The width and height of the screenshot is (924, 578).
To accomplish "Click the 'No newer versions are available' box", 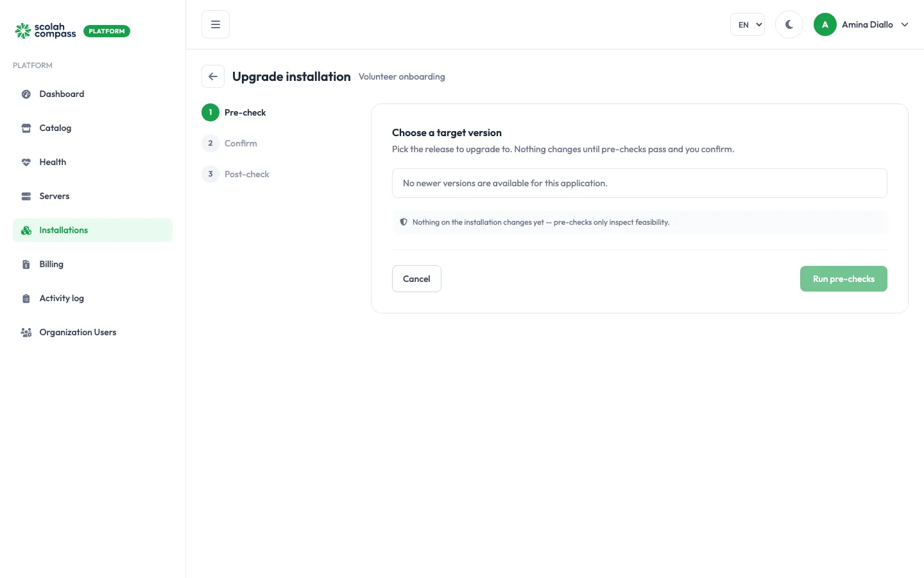I will [639, 183].
